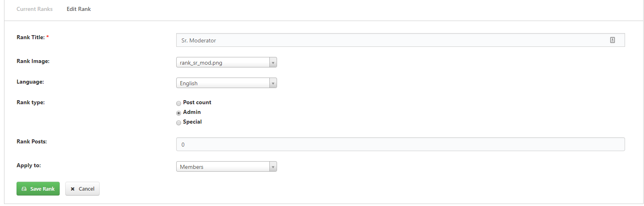Focus the Rank Posts number field
The width and height of the screenshot is (644, 206).
[x=400, y=144]
